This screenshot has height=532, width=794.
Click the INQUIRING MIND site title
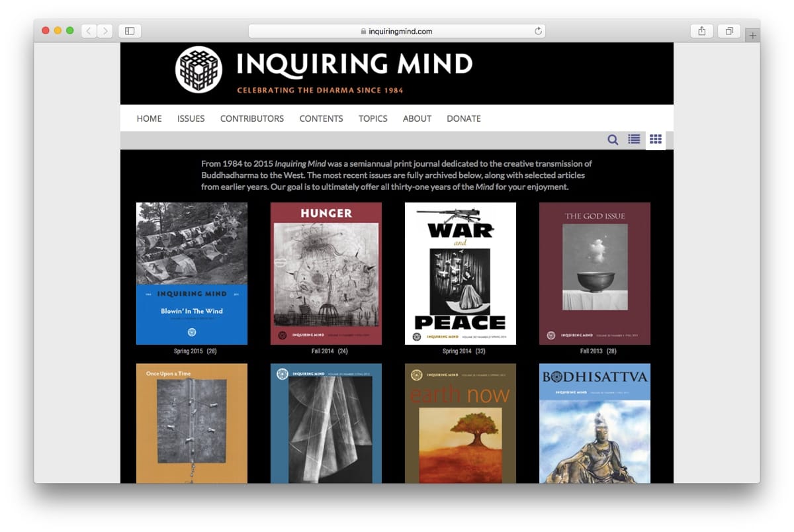[x=355, y=64]
